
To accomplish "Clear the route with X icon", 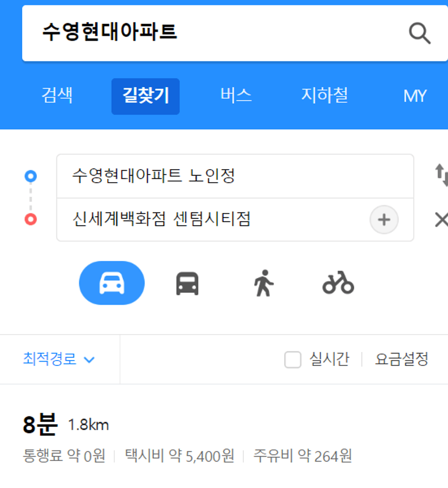I will (x=441, y=220).
